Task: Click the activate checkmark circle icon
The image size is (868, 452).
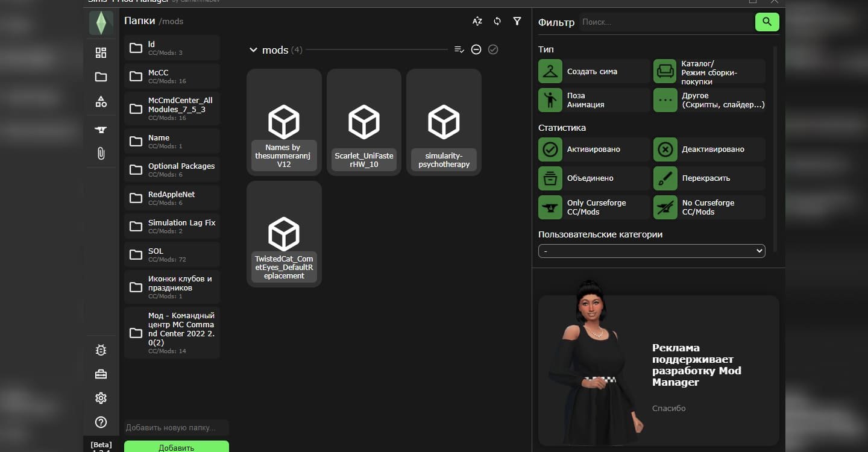Action: pyautogui.click(x=493, y=49)
